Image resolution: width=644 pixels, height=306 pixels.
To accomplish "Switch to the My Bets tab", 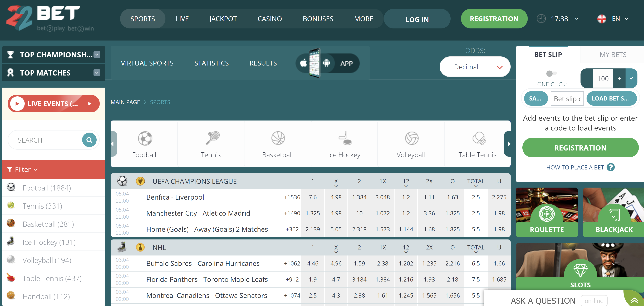I will [613, 55].
